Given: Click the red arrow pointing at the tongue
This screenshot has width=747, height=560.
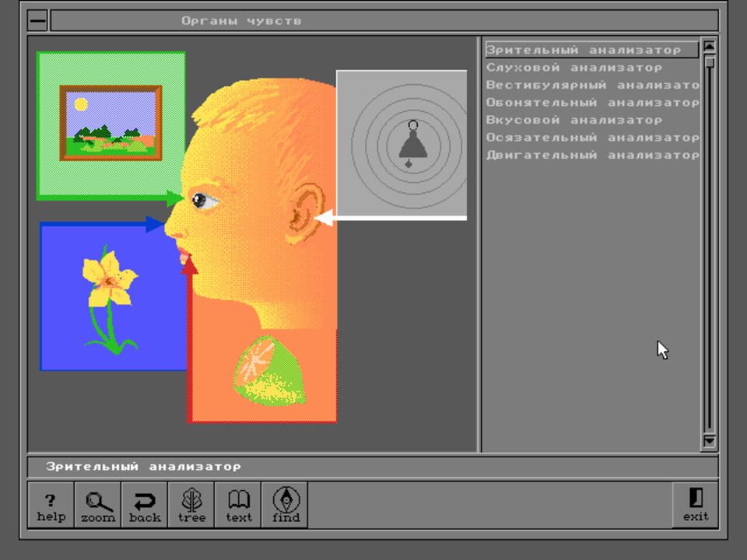Looking at the screenshot, I should [189, 268].
